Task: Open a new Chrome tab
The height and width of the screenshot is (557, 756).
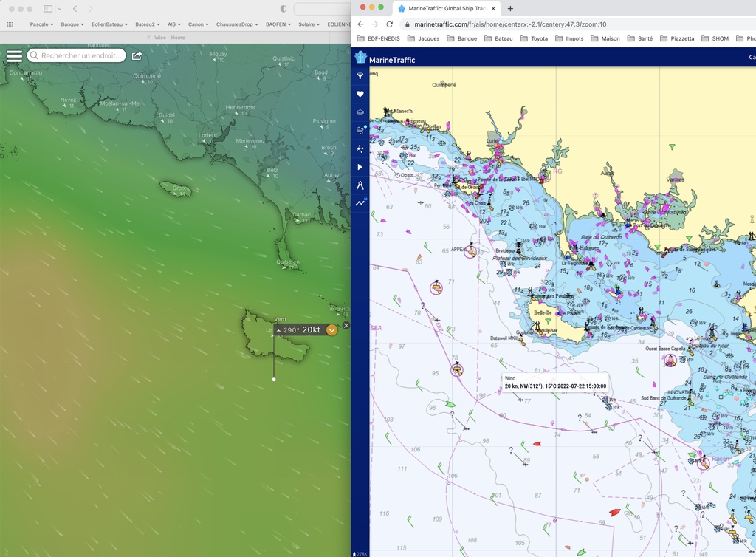Action: tap(510, 9)
